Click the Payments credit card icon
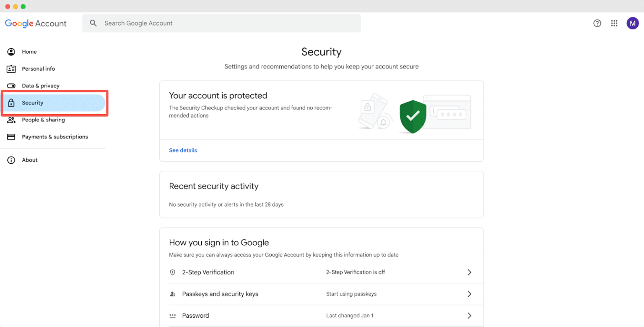The image size is (644, 327). point(11,137)
